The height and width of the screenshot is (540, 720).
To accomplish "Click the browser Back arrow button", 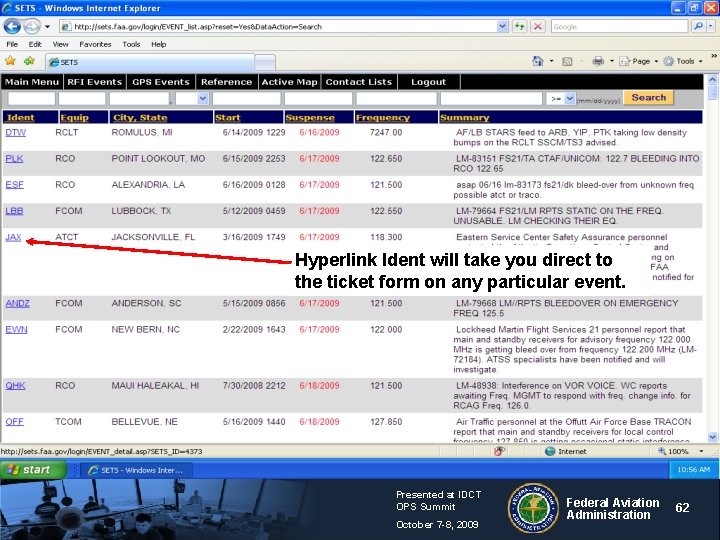I will 12,27.
